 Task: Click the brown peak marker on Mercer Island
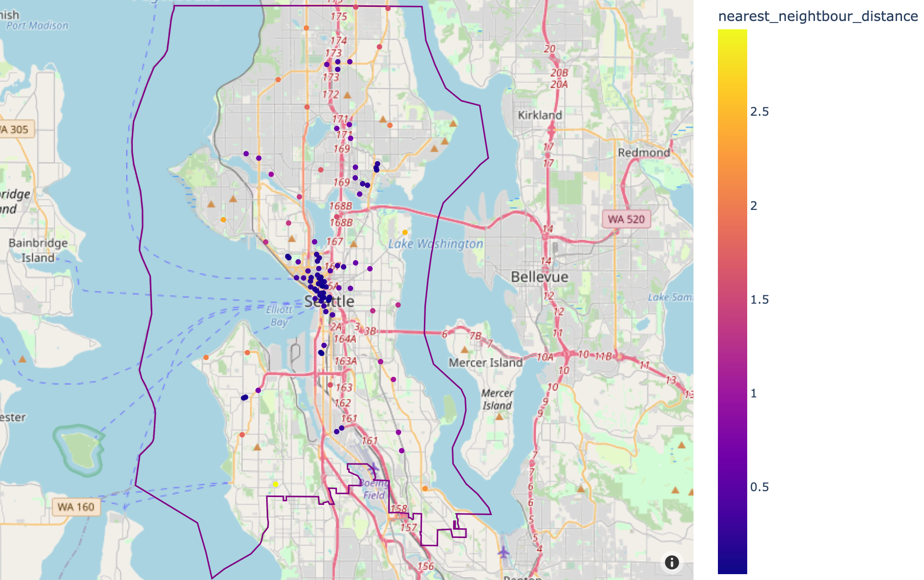coord(499,417)
